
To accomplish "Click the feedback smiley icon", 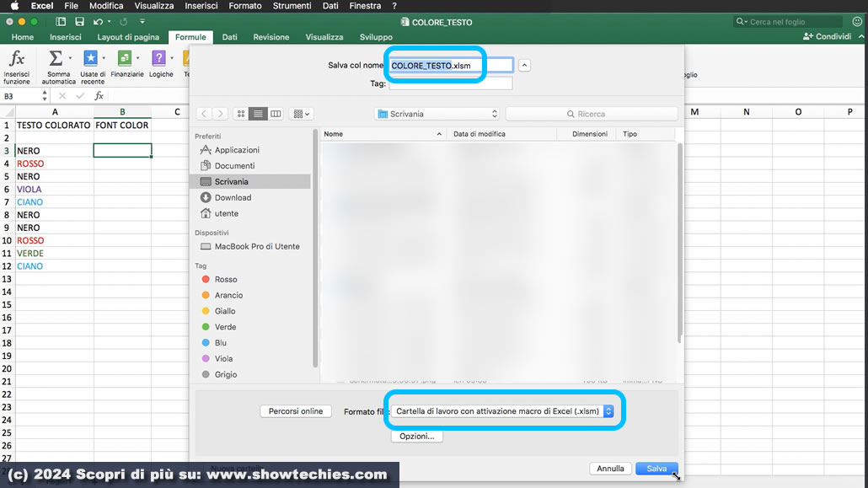I will tap(858, 22).
